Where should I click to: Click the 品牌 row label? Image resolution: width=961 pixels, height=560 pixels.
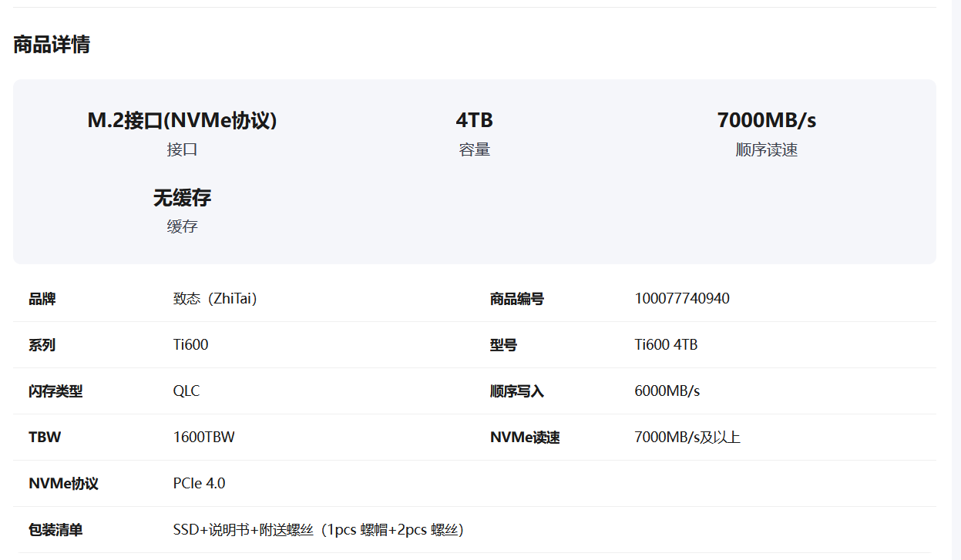point(42,299)
